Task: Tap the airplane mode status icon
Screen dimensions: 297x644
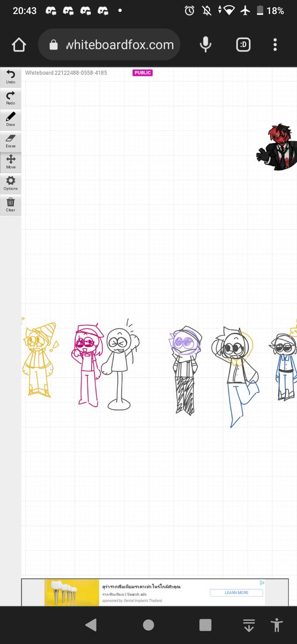Action: click(246, 10)
